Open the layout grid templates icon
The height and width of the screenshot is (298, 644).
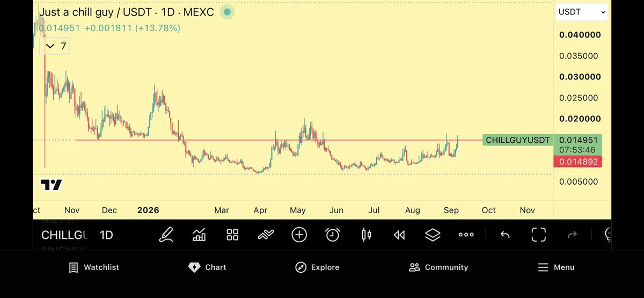click(x=232, y=235)
